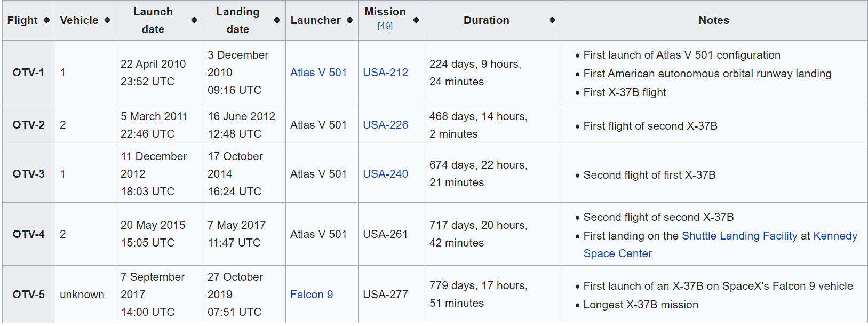The width and height of the screenshot is (868, 326).
Task: Click the OTV-1 flight cell
Action: coord(29,73)
